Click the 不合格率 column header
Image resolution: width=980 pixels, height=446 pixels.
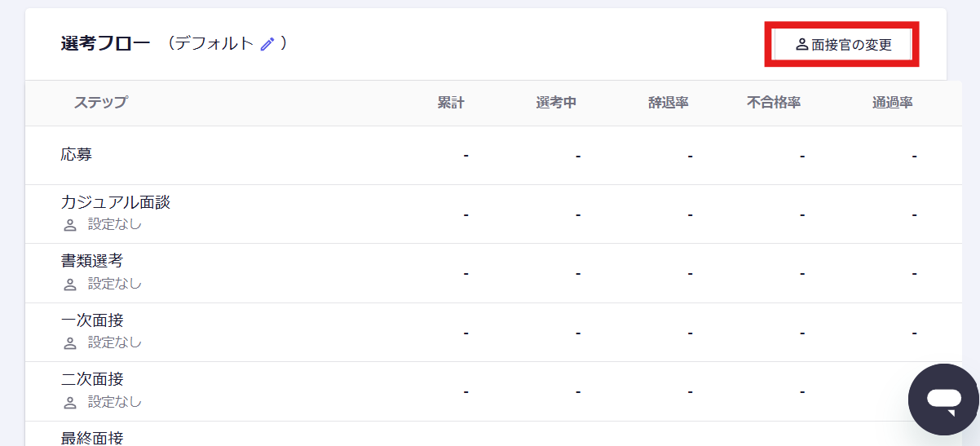click(774, 103)
